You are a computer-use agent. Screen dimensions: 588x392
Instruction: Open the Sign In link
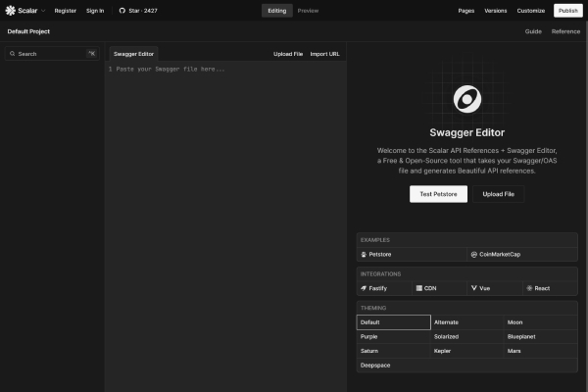(95, 11)
